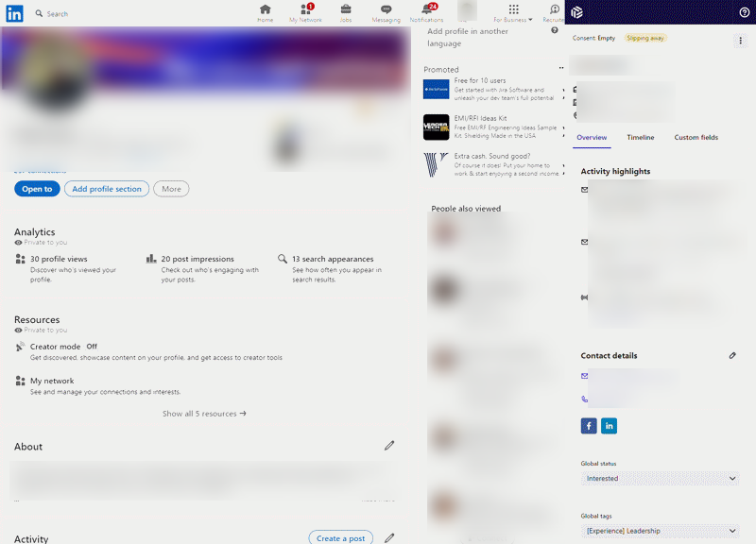The image size is (756, 544).
Task: Click the Open to button
Action: pyautogui.click(x=37, y=189)
